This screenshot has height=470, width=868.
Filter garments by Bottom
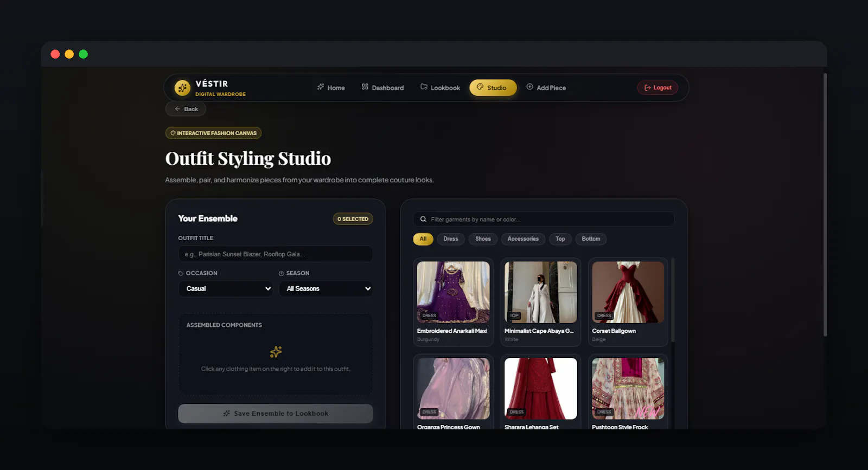point(591,239)
